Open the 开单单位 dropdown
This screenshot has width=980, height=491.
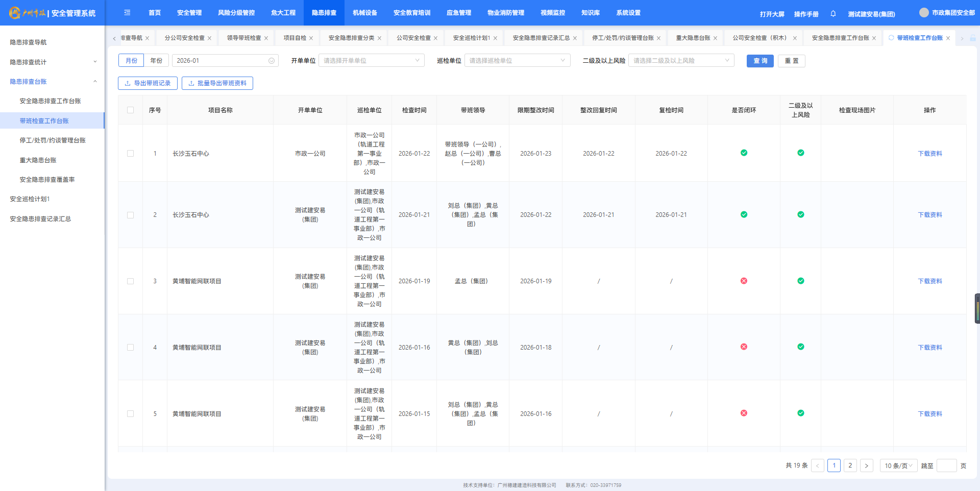(371, 61)
